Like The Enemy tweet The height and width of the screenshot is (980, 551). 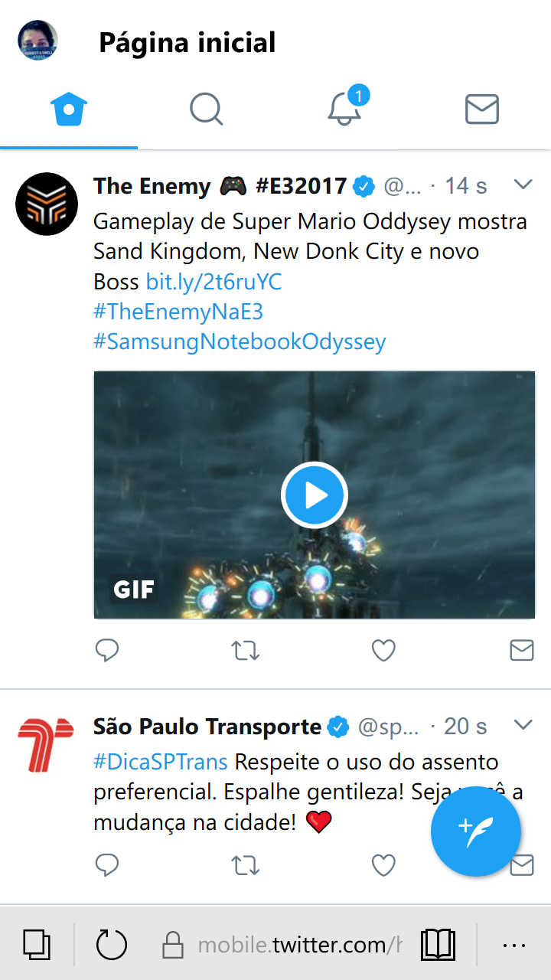click(383, 651)
